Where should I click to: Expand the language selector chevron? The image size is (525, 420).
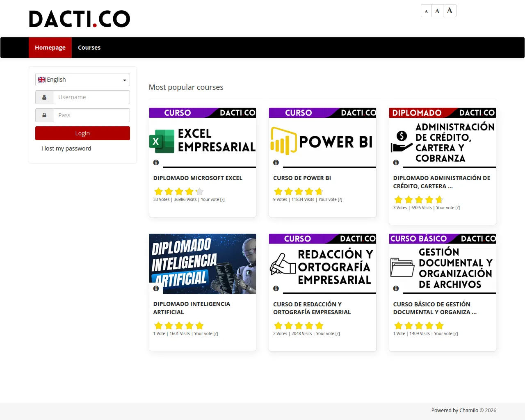pos(124,79)
